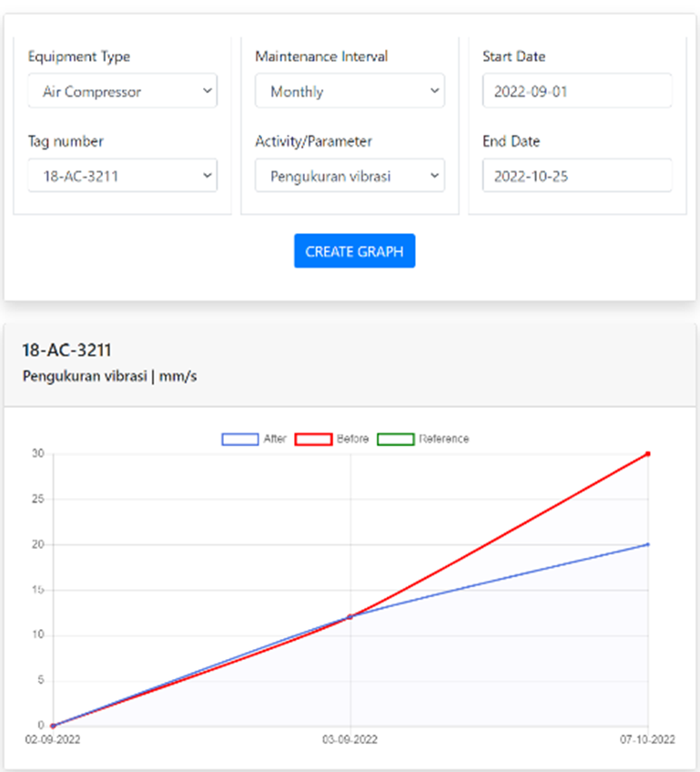The width and height of the screenshot is (700, 772).
Task: Click the blue data point at value 20
Action: [647, 544]
